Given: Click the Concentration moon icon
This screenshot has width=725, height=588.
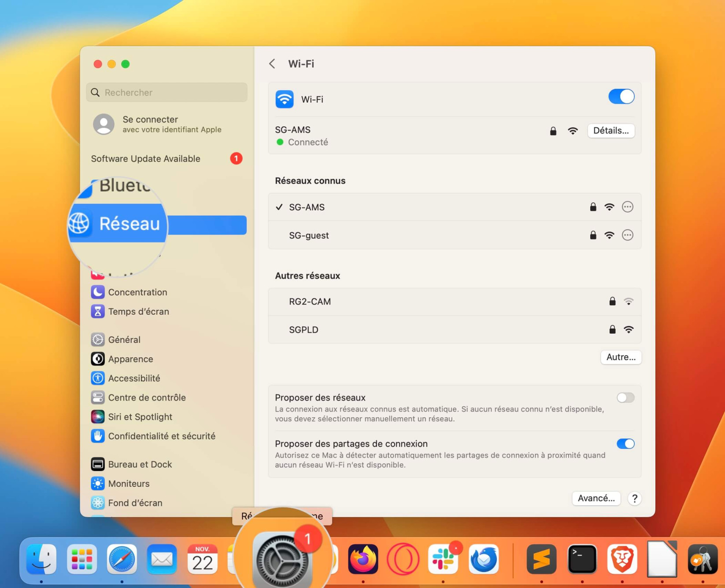Looking at the screenshot, I should click(x=97, y=292).
